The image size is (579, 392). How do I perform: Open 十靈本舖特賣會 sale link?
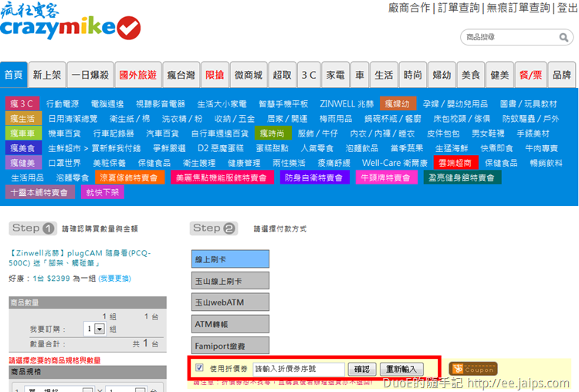[40, 192]
